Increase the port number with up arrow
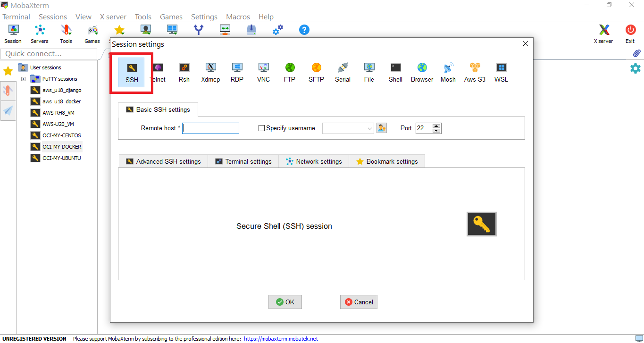Viewport: 644px width, 343px height. 436,126
